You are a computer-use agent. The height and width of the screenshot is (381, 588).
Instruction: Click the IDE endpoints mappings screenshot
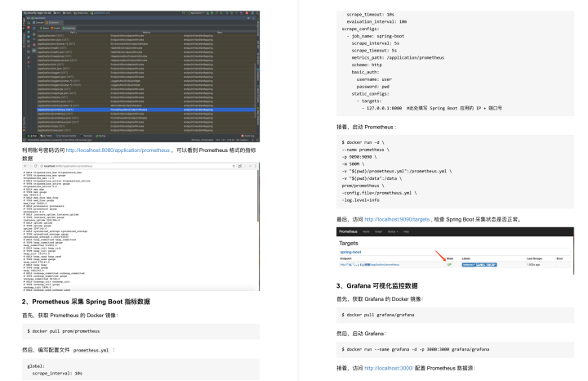[140, 76]
